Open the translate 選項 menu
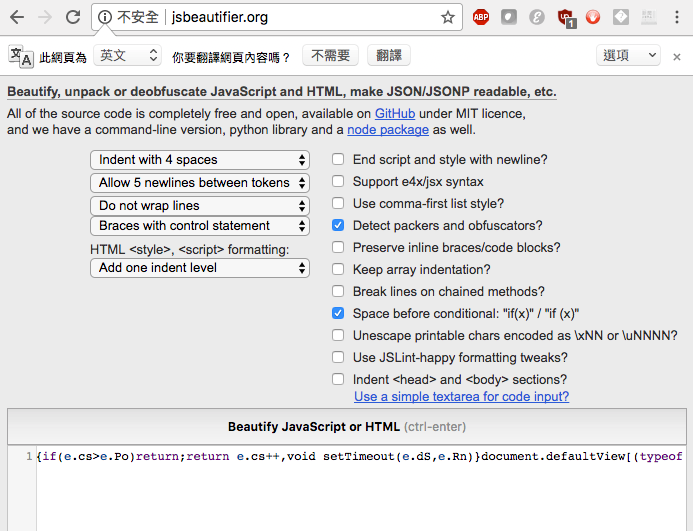Viewport: 693px width, 531px height. pyautogui.click(x=628, y=55)
